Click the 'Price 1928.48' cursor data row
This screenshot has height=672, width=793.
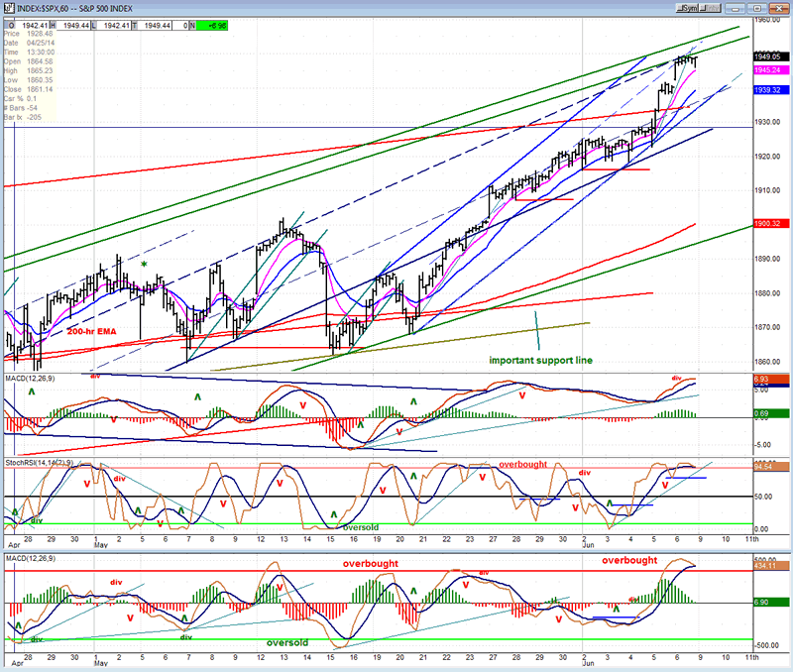point(29,34)
